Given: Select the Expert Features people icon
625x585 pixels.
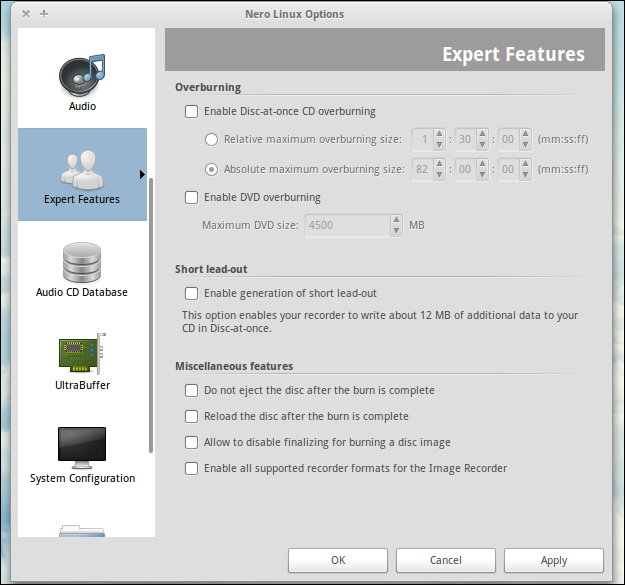Looking at the screenshot, I should [82, 170].
